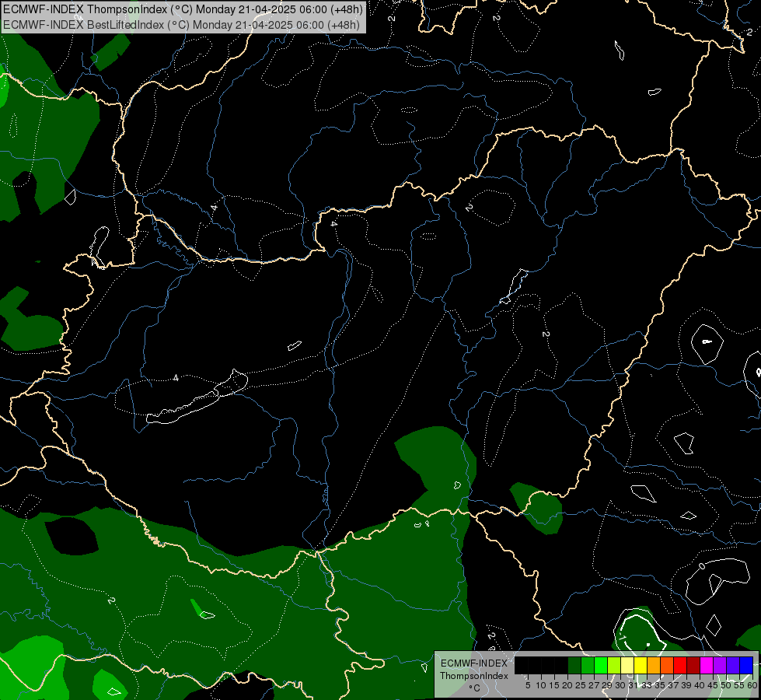This screenshot has height=700, width=761.
Task: Click the legend's ThompsonIndex label
Action: tap(473, 676)
